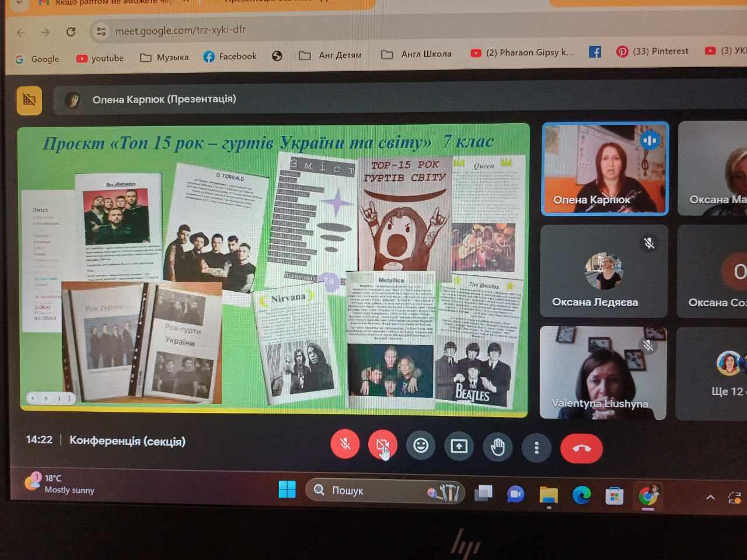Click muted mic icon on Valentyna Liushyna tile
Screen dimensions: 747x560
coord(648,345)
